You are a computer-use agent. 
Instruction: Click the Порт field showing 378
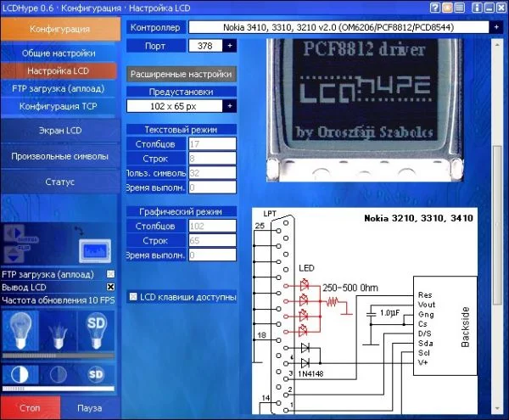point(205,46)
